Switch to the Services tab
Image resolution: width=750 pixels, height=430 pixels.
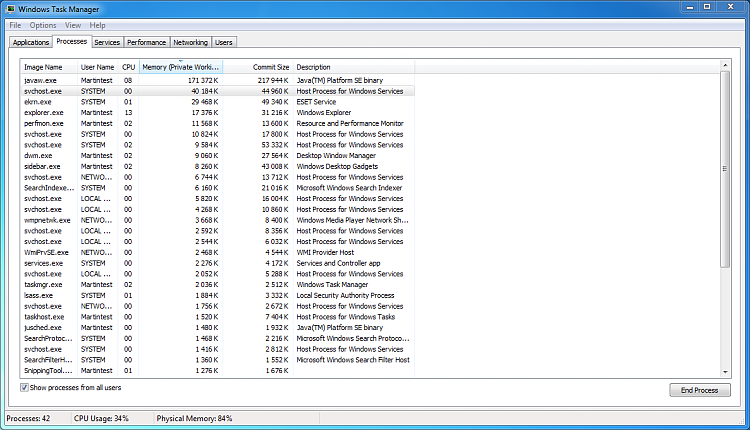pos(107,42)
